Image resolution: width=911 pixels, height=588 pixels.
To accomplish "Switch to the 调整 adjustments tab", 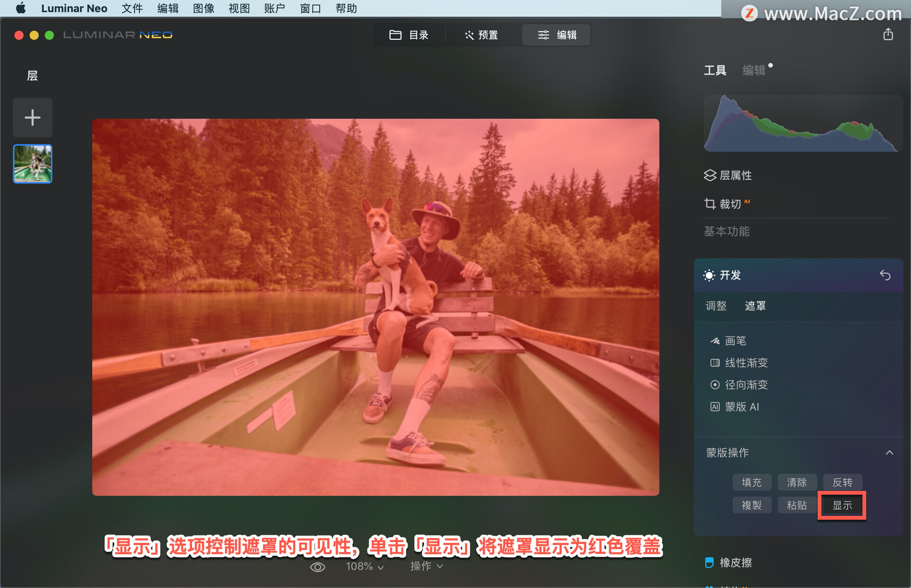I will point(716,306).
